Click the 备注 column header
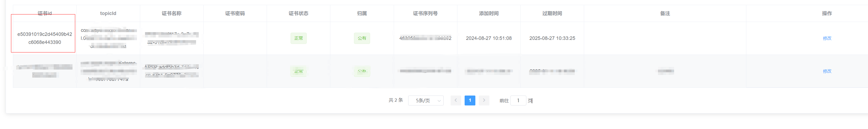Image resolution: width=868 pixels, height=129 pixels. pos(665,13)
